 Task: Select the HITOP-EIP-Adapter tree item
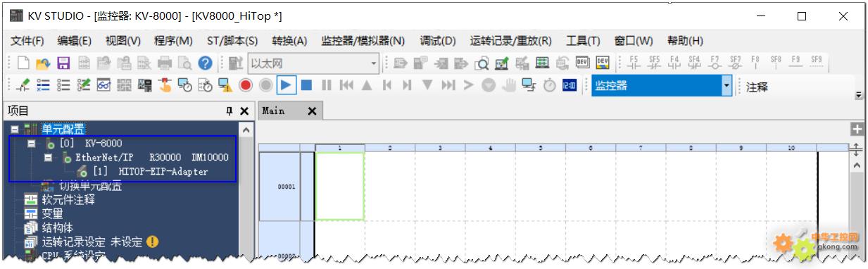coord(163,172)
